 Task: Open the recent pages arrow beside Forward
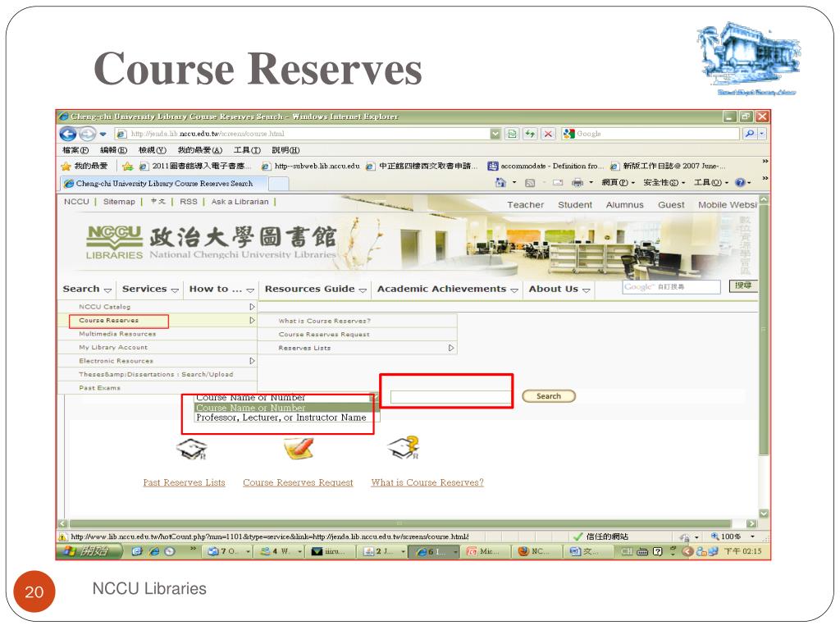[x=103, y=134]
